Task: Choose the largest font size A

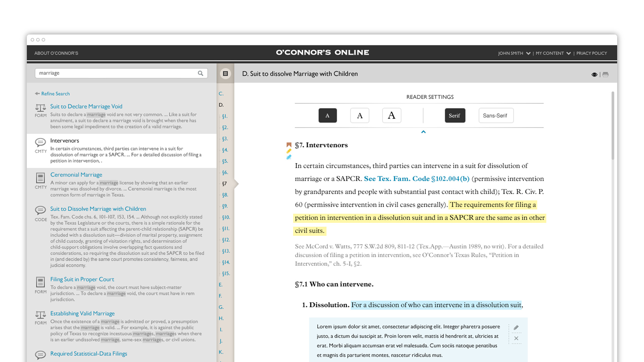Action: click(391, 116)
